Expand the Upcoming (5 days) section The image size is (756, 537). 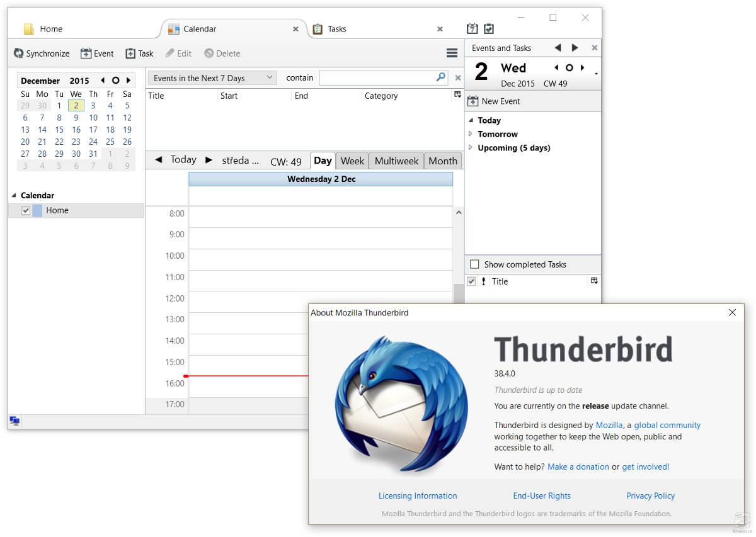[471, 148]
